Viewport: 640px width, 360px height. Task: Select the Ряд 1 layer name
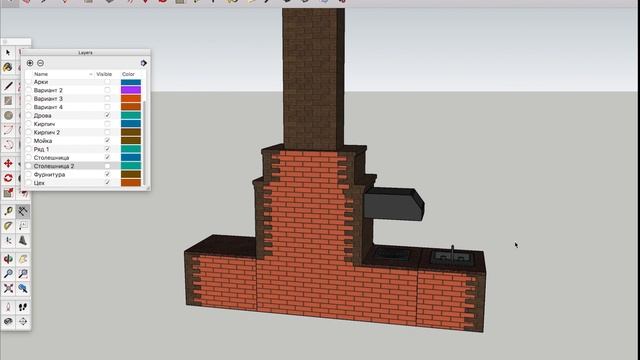click(x=41, y=149)
